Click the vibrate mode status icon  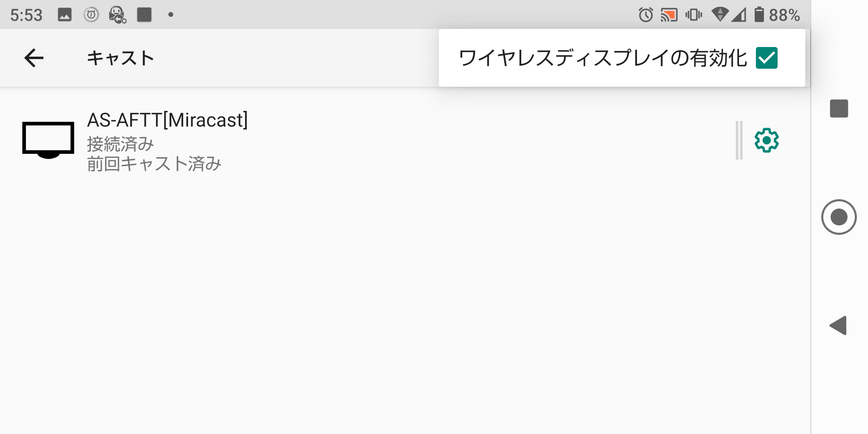pos(694,15)
